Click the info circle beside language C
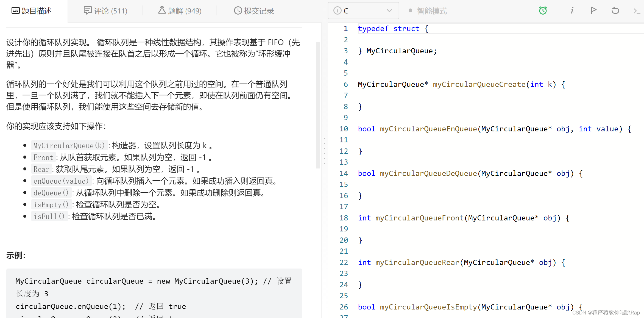The width and height of the screenshot is (644, 318). pyautogui.click(x=337, y=11)
